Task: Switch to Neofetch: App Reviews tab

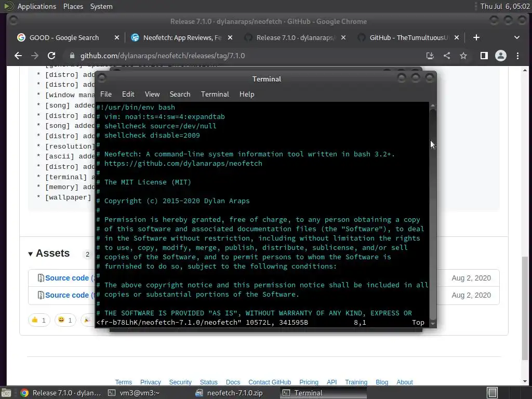Action: [x=182, y=37]
